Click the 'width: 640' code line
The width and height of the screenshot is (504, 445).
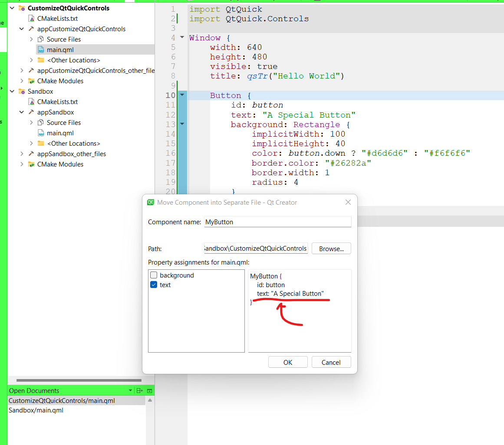pyautogui.click(x=236, y=47)
